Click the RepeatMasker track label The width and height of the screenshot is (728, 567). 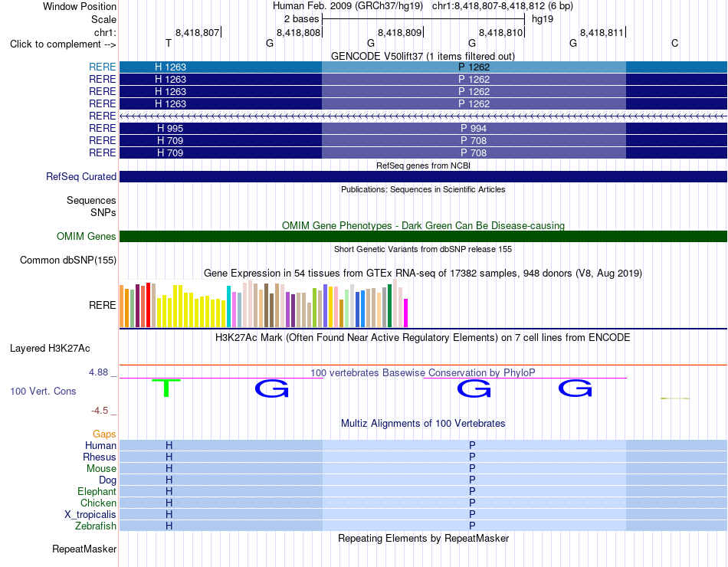tap(84, 549)
